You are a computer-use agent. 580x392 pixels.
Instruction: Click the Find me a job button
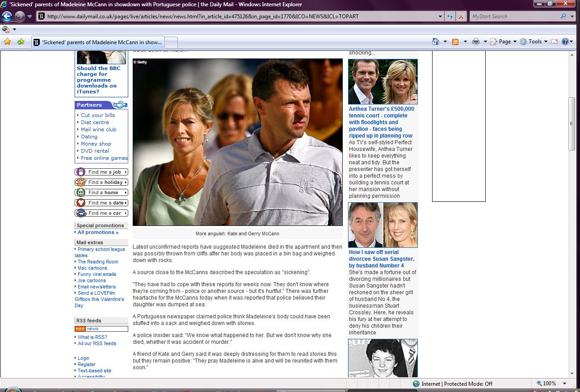[x=101, y=172]
